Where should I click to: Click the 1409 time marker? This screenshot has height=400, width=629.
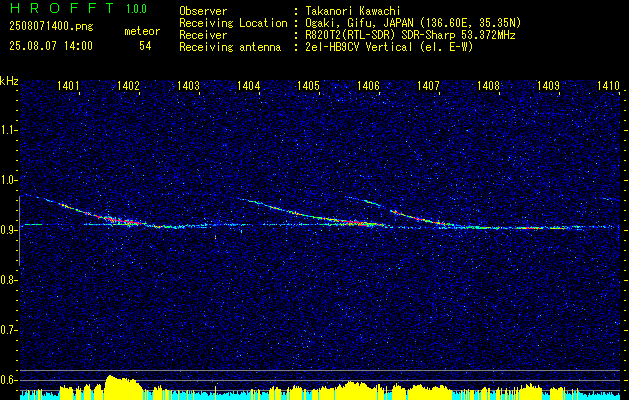[548, 85]
